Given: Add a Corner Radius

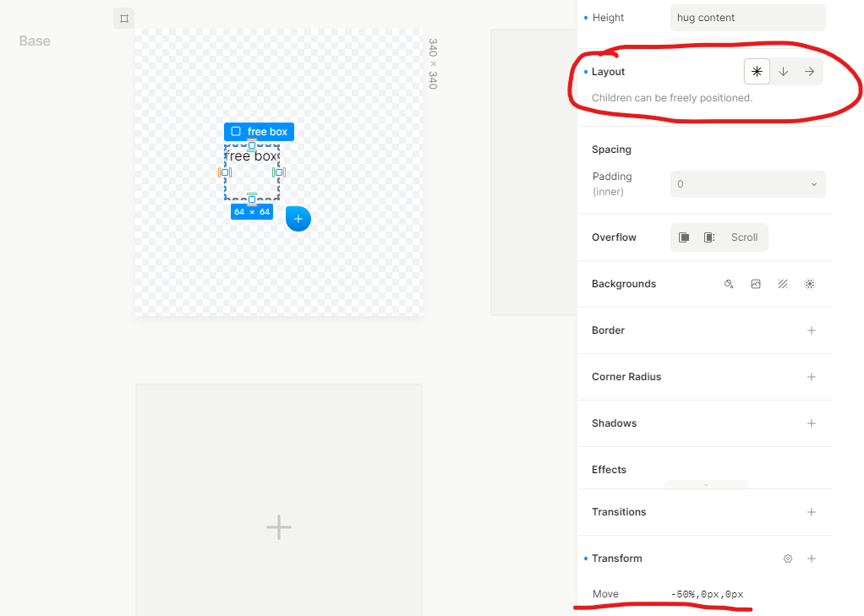Looking at the screenshot, I should pos(812,377).
